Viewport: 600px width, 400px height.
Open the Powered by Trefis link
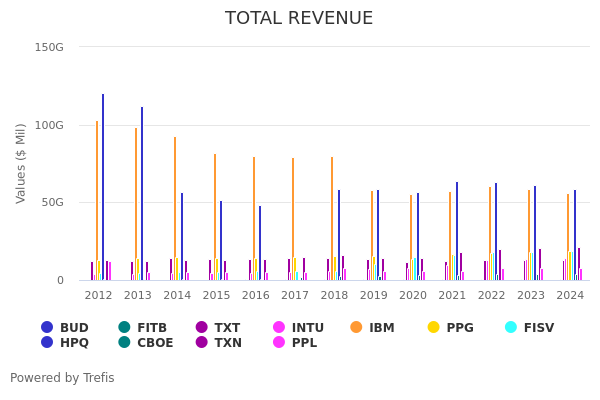(x=62, y=378)
